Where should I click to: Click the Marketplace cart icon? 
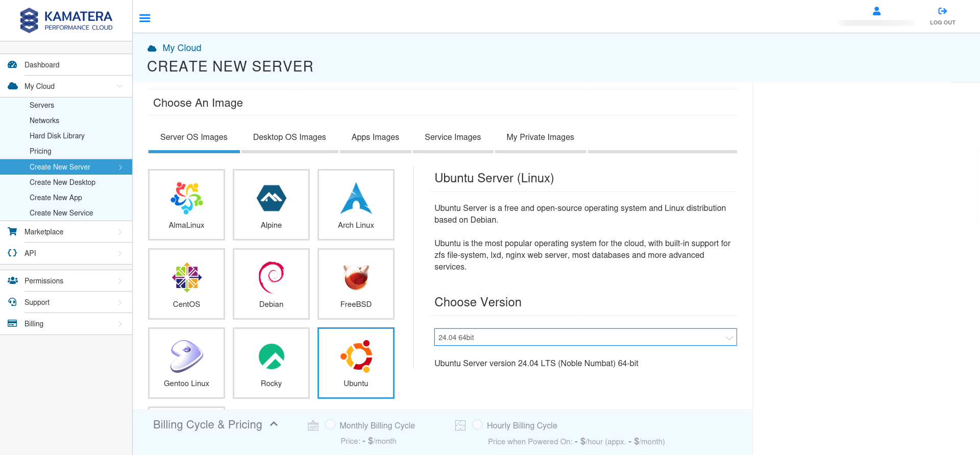pos(13,232)
